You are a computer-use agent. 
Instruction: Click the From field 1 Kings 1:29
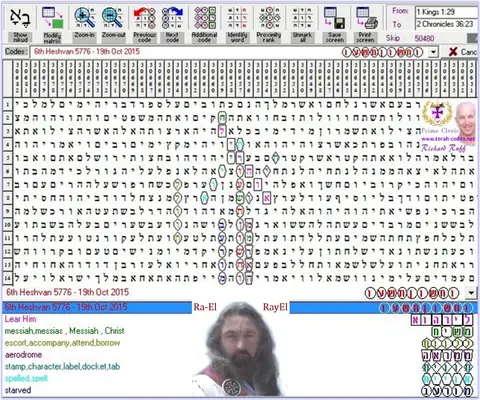pyautogui.click(x=446, y=12)
